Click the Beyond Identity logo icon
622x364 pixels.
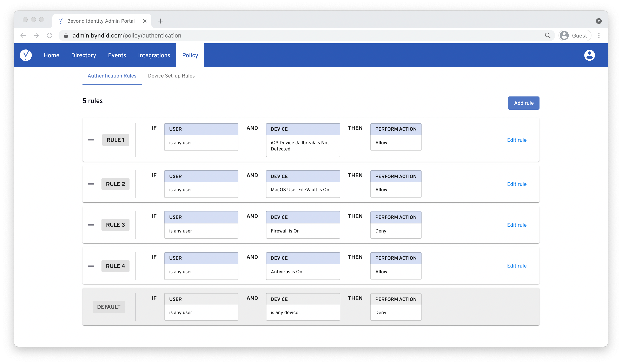point(26,55)
